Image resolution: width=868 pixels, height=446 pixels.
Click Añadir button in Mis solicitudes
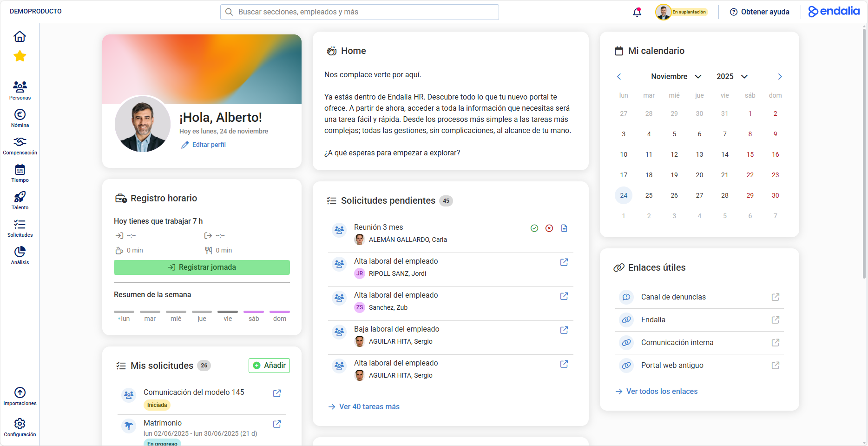click(x=269, y=366)
